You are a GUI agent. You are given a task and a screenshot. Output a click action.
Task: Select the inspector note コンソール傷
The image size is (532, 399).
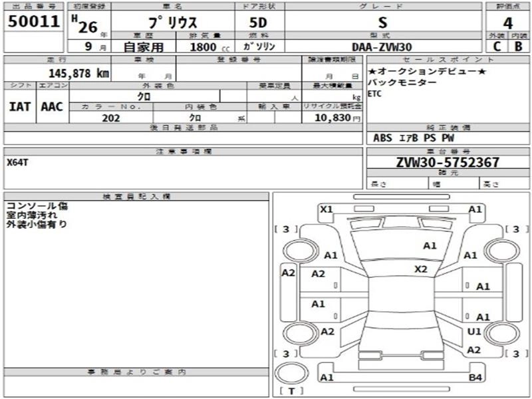pyautogui.click(x=37, y=206)
